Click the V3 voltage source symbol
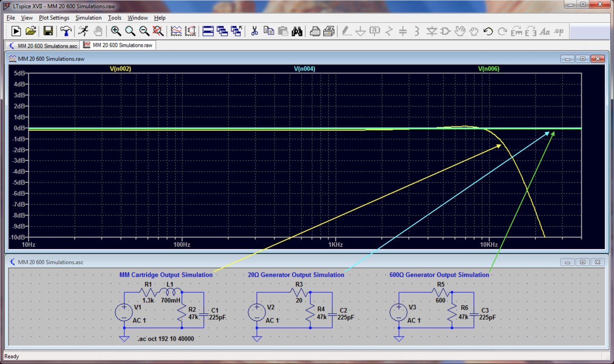614x364 pixels. pos(399,312)
